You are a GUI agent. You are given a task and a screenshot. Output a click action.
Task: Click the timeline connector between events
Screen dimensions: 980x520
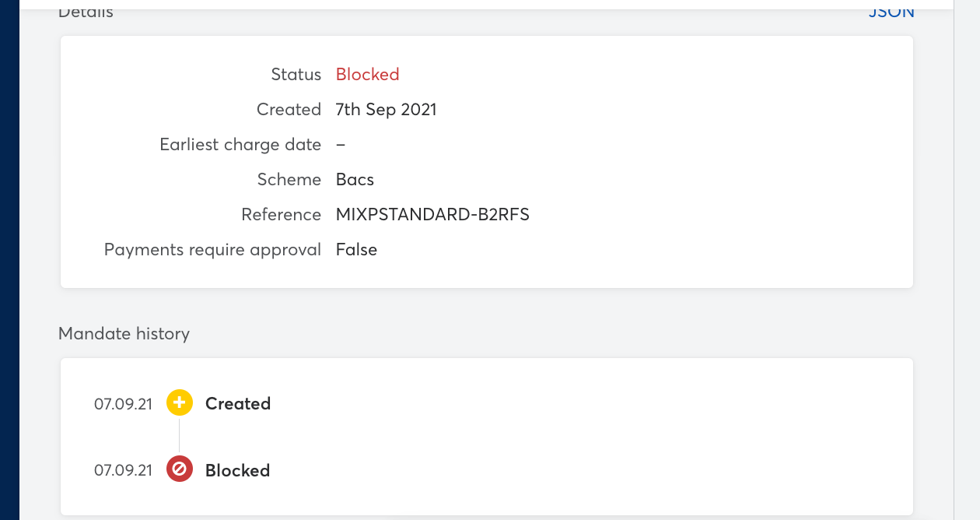(x=180, y=437)
